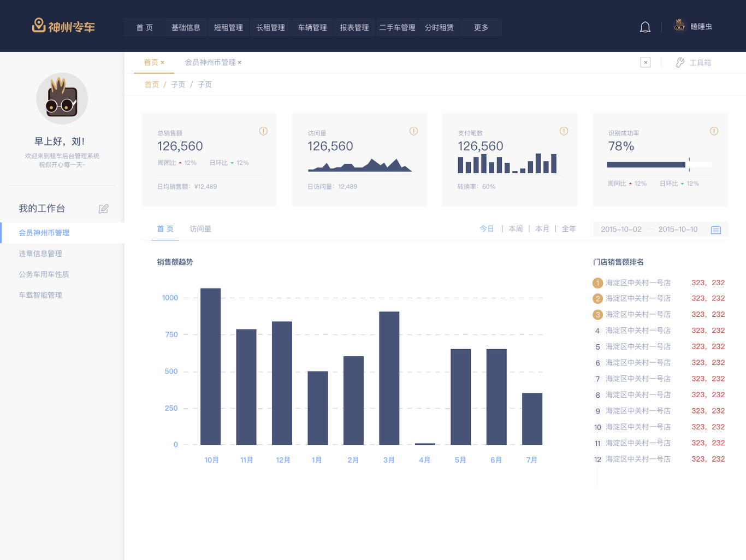Click the user avatar beside 瞌睡虫

pos(679,26)
